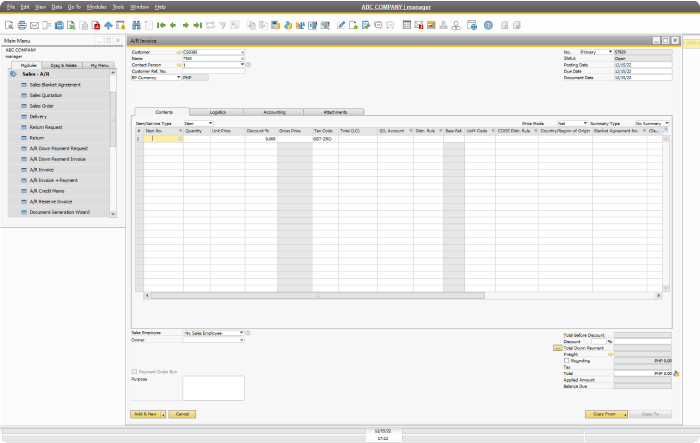The image size is (700, 443).
Task: Open the No. Primary series dropdown
Action: pos(610,52)
